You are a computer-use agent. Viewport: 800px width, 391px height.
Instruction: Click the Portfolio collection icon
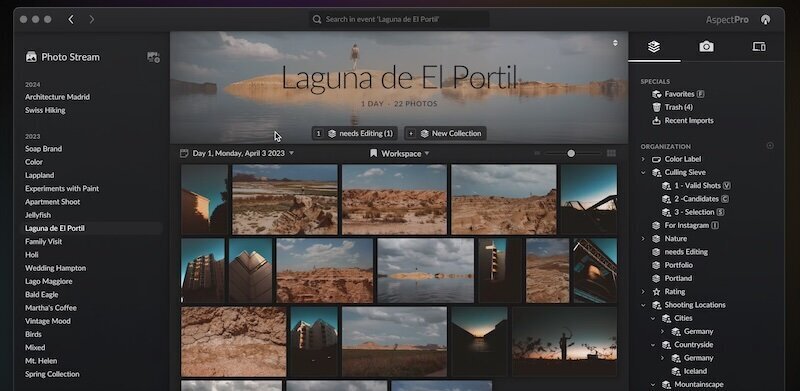pos(657,265)
